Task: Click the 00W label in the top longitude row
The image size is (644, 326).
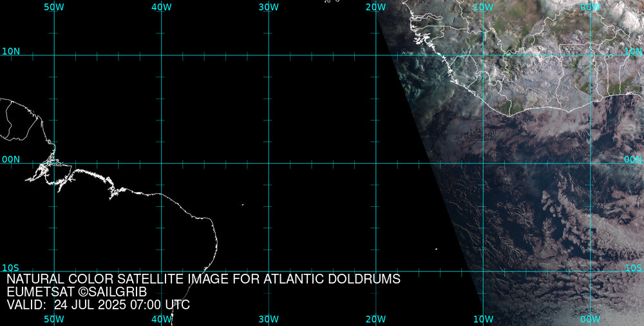Action: coord(591,7)
